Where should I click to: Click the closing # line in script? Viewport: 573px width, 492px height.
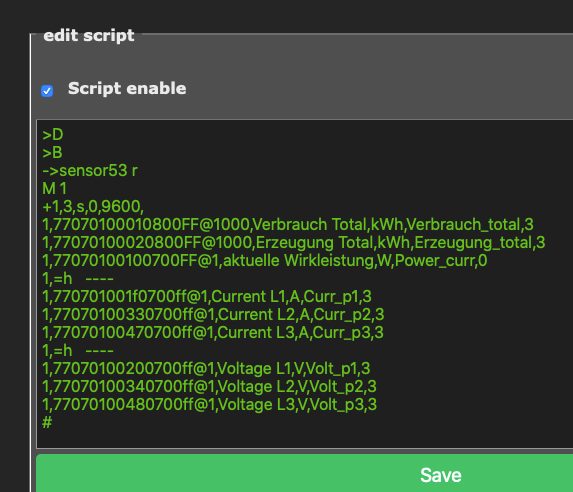(x=47, y=423)
